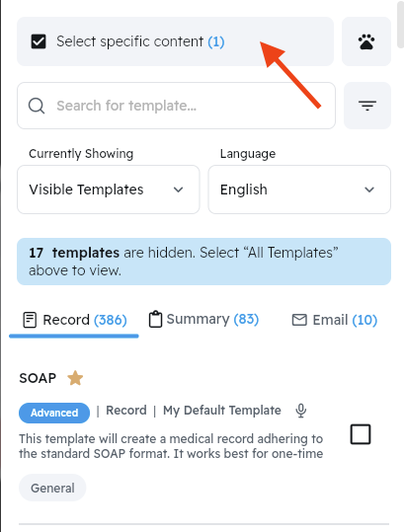Viewport: 404px width, 532px height.
Task: Click the gold star next to SOAP
Action: click(75, 378)
